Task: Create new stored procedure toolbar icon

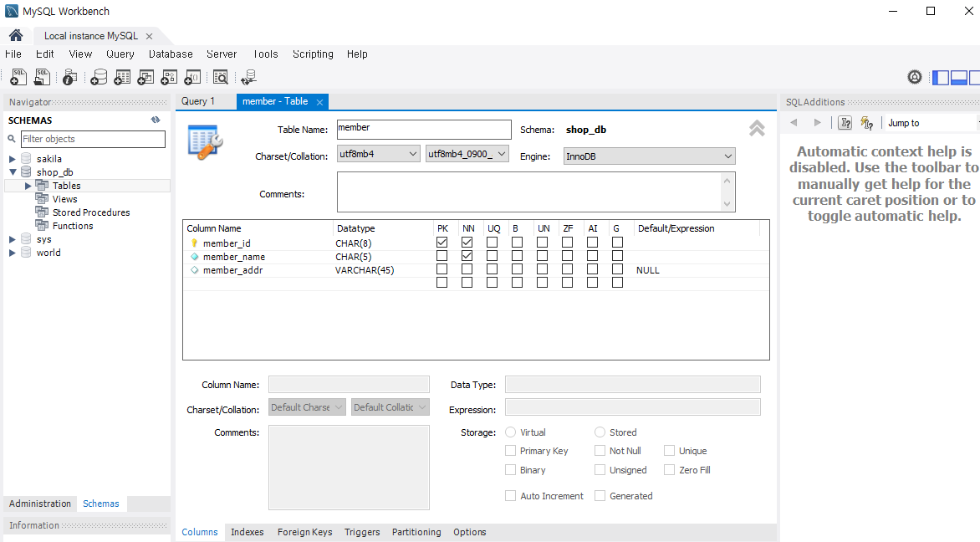Action: (170, 77)
